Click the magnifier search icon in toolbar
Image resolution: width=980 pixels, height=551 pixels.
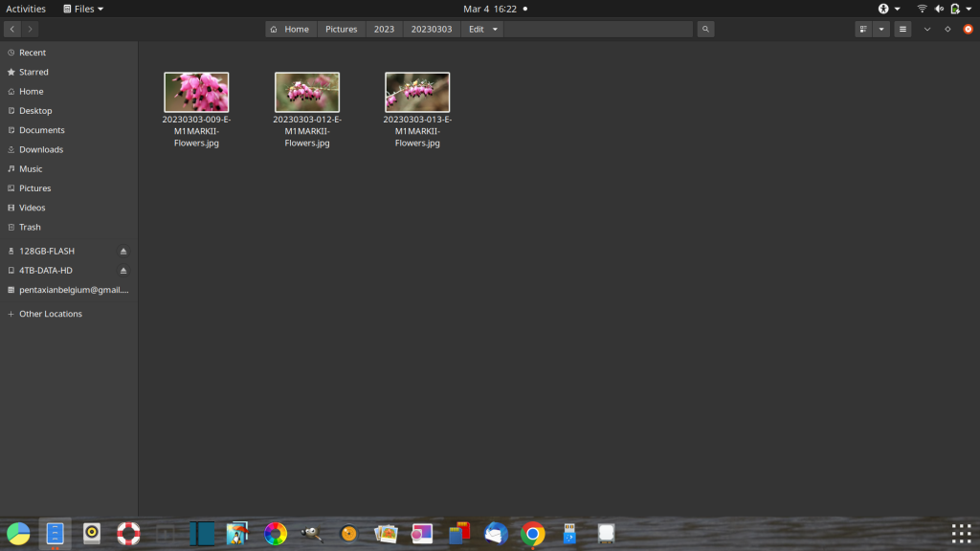705,30
